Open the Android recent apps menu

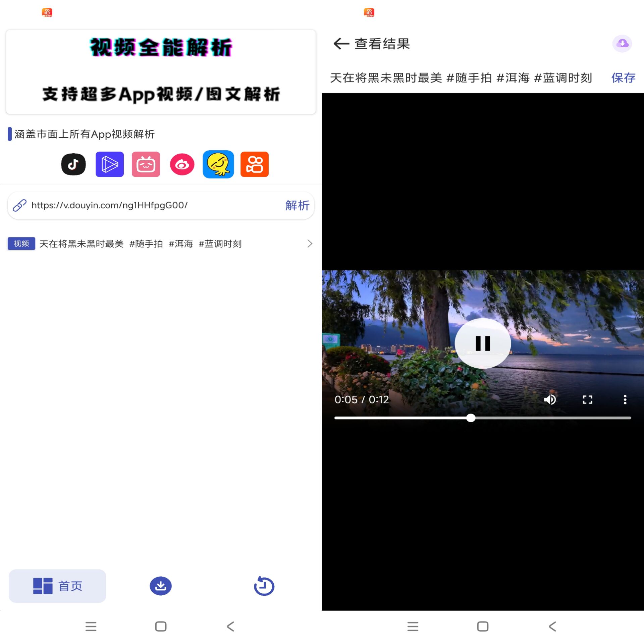click(x=91, y=626)
